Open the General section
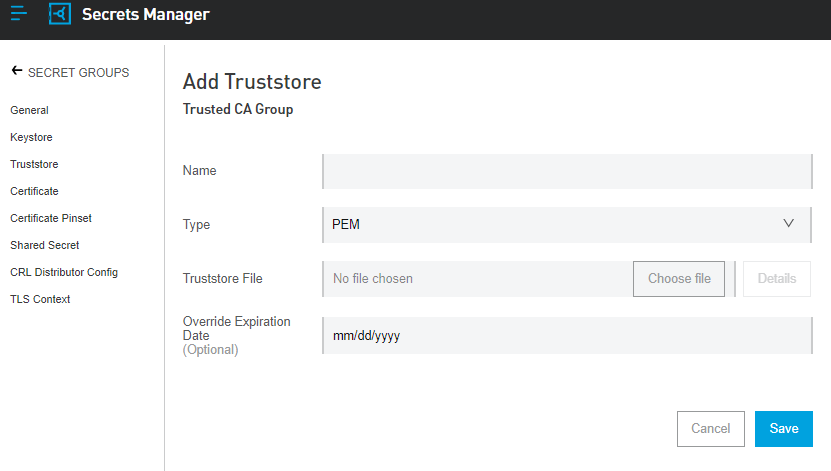This screenshot has width=831, height=471. (x=29, y=110)
